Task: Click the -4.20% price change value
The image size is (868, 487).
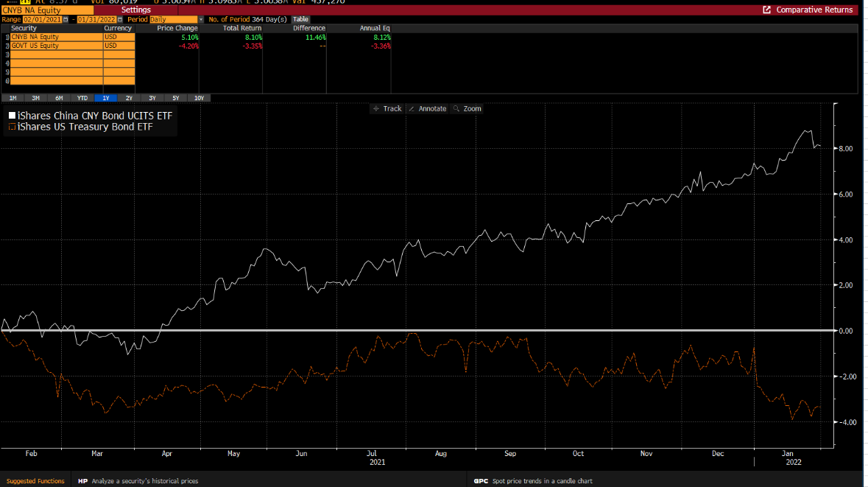Action: (x=188, y=46)
